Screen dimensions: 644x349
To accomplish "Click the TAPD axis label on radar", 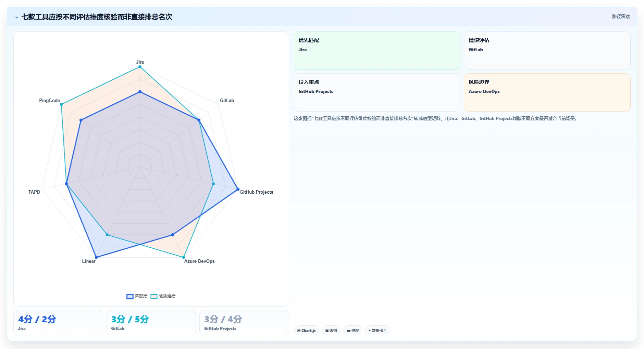I will tap(34, 192).
